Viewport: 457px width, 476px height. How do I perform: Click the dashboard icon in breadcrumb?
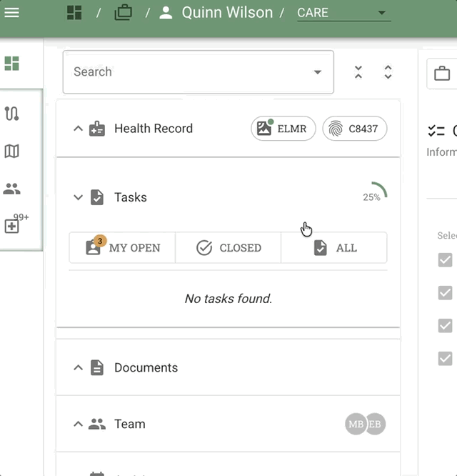click(74, 13)
